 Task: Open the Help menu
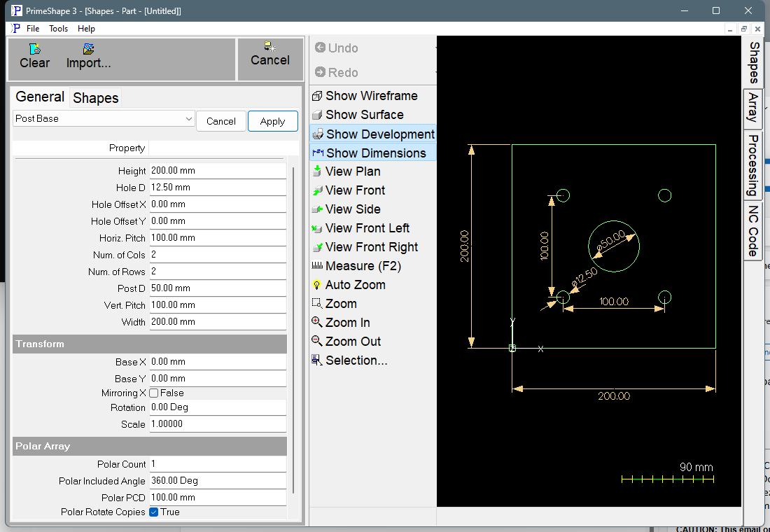86,29
